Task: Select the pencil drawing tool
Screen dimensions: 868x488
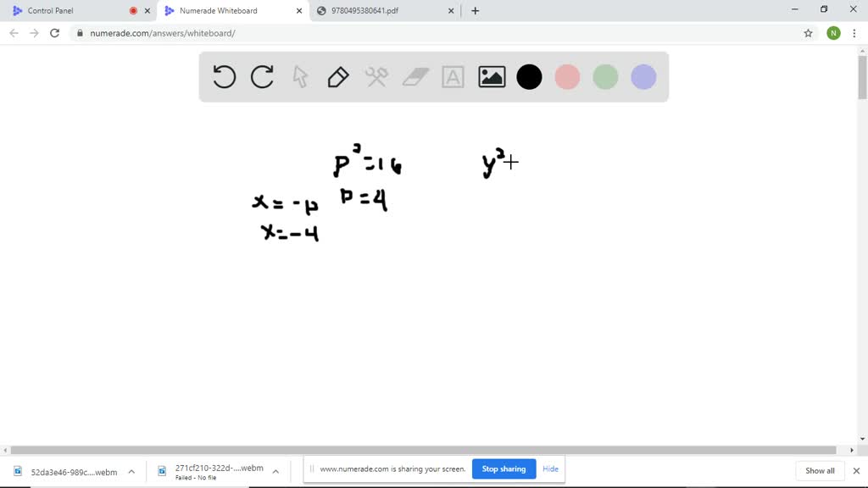Action: (x=338, y=77)
